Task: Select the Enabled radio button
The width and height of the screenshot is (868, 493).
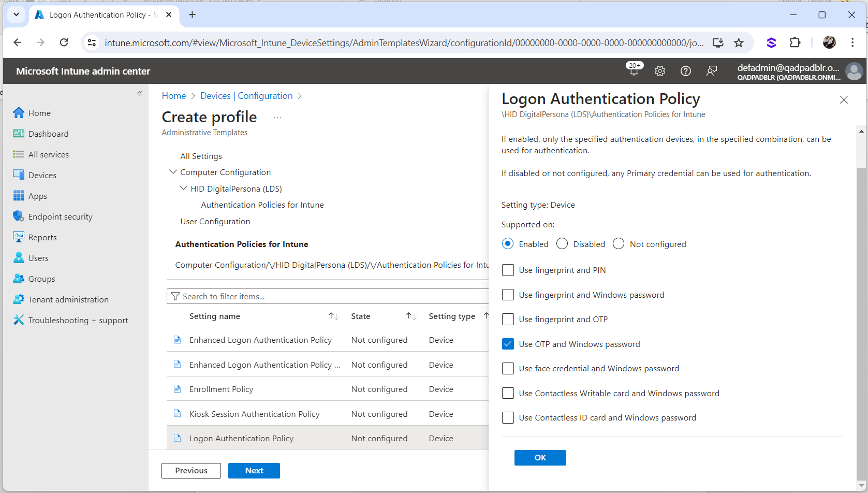Action: point(508,243)
